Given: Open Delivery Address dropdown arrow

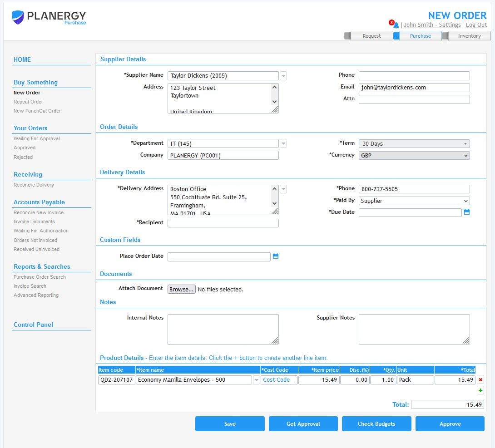Looking at the screenshot, I should click(x=283, y=189).
